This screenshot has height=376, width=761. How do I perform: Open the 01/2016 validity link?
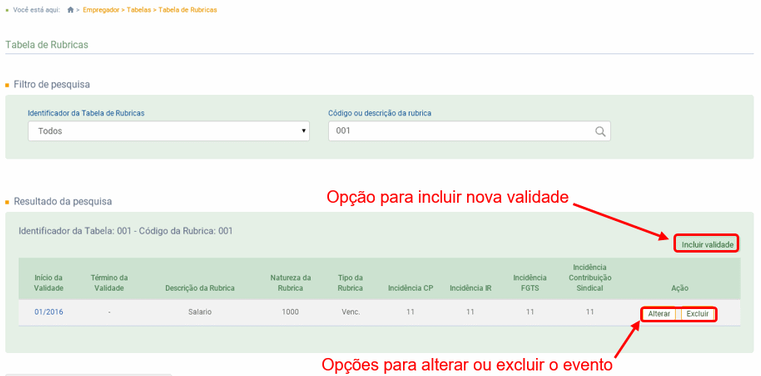[49, 312]
